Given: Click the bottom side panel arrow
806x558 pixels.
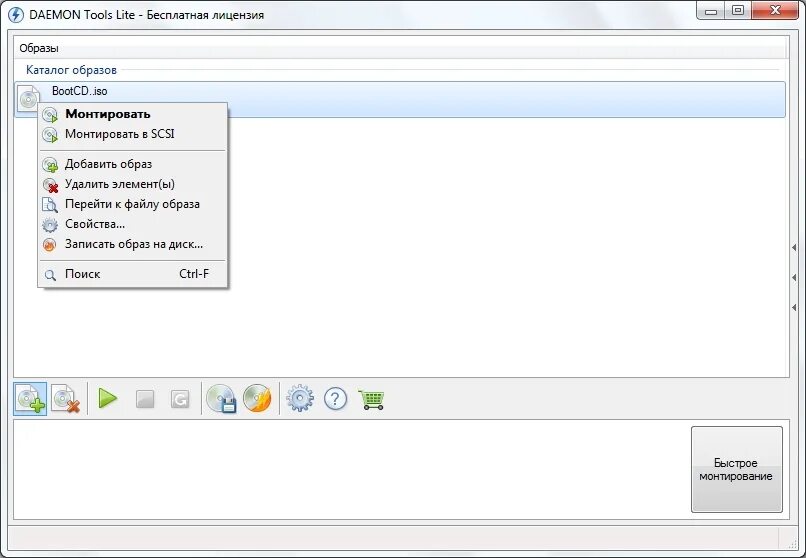Looking at the screenshot, I should (794, 307).
